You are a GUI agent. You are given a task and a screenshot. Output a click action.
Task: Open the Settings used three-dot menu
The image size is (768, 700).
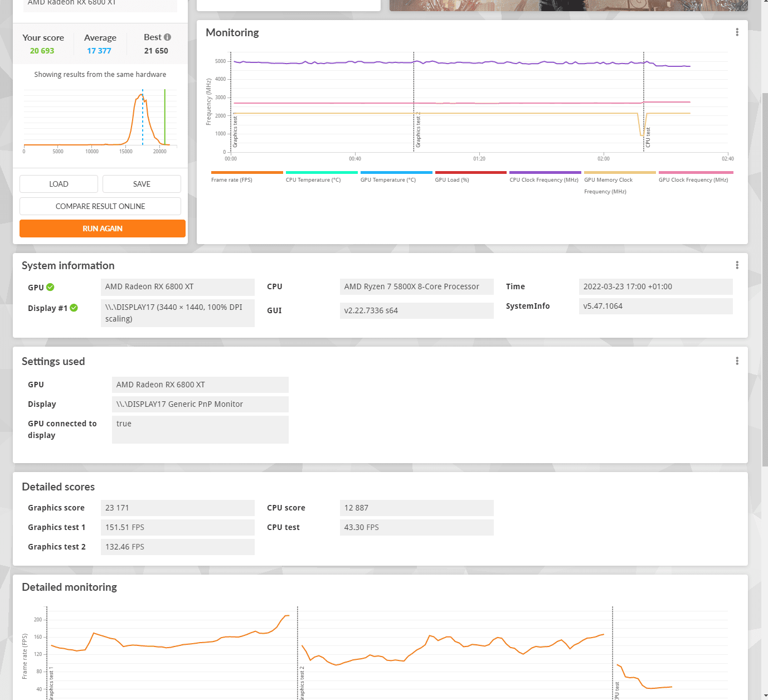click(737, 361)
